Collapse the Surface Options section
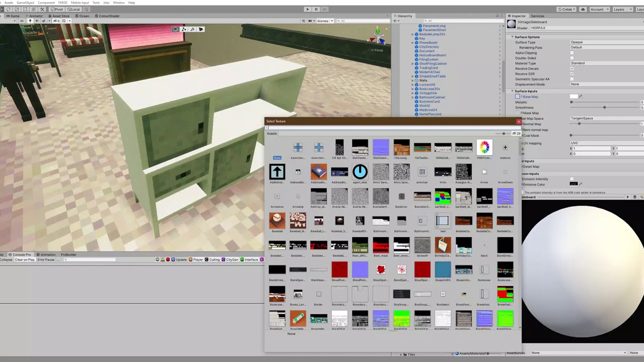This screenshot has width=644, height=362. pos(512,37)
